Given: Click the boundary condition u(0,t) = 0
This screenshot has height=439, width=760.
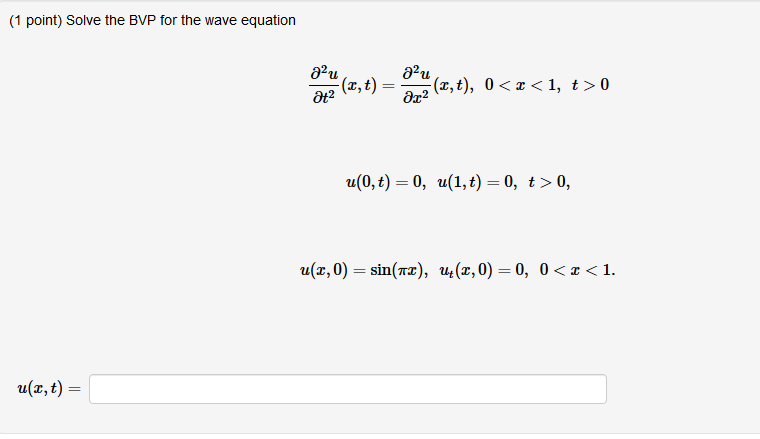Looking at the screenshot, I should pyautogui.click(x=383, y=182).
